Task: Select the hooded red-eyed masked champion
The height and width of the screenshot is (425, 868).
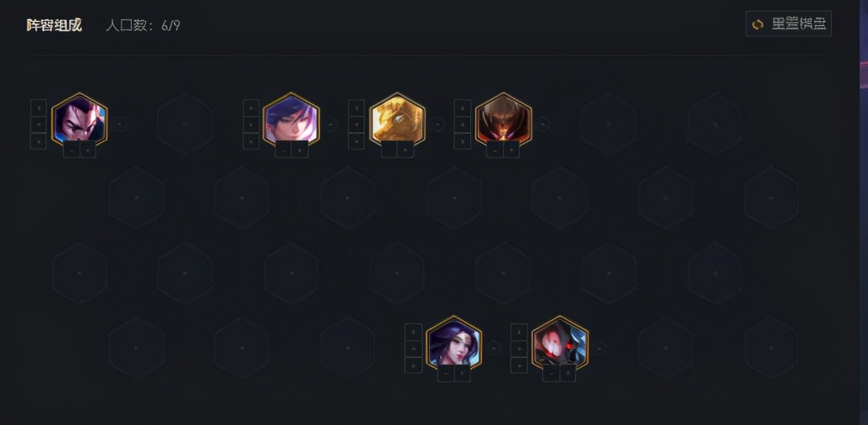Action: click(x=560, y=343)
